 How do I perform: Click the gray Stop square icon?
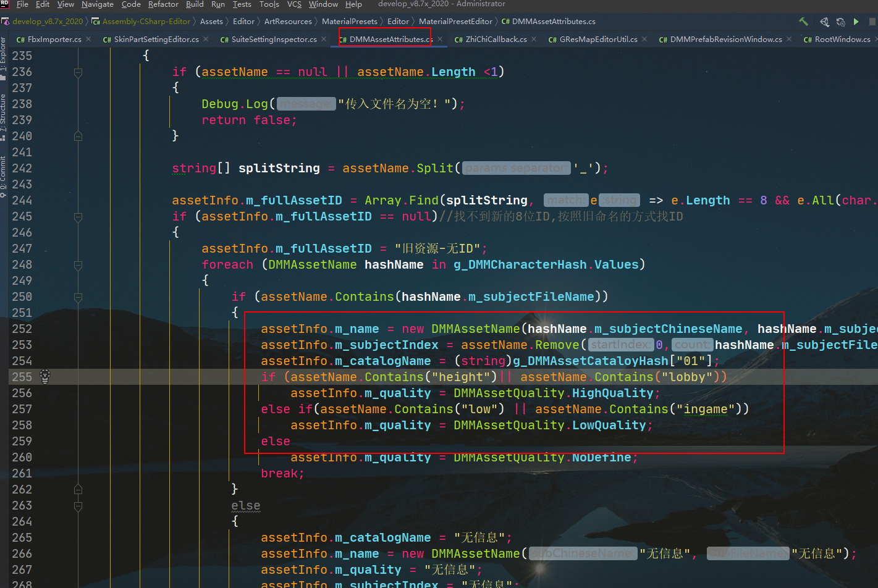pos(872,22)
